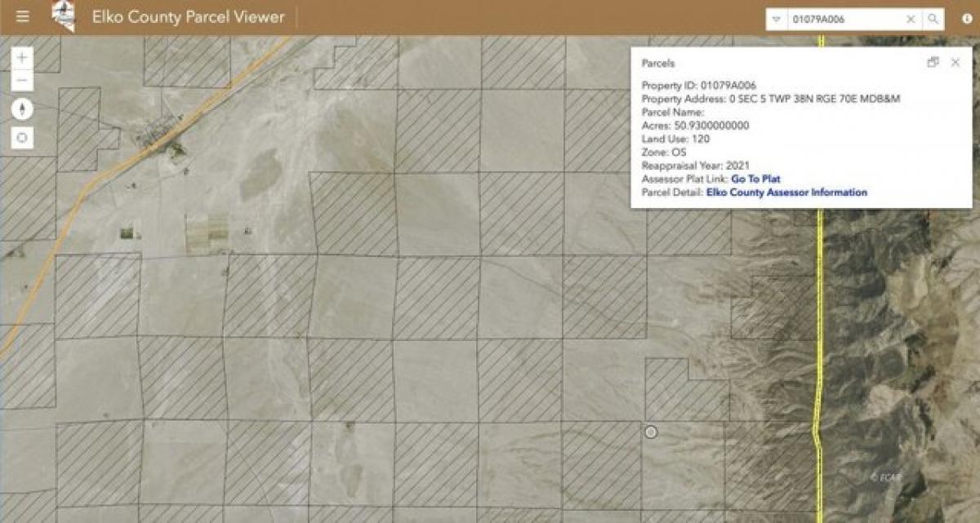Zoom in on the map
This screenshot has width=980, height=523.
(22, 58)
